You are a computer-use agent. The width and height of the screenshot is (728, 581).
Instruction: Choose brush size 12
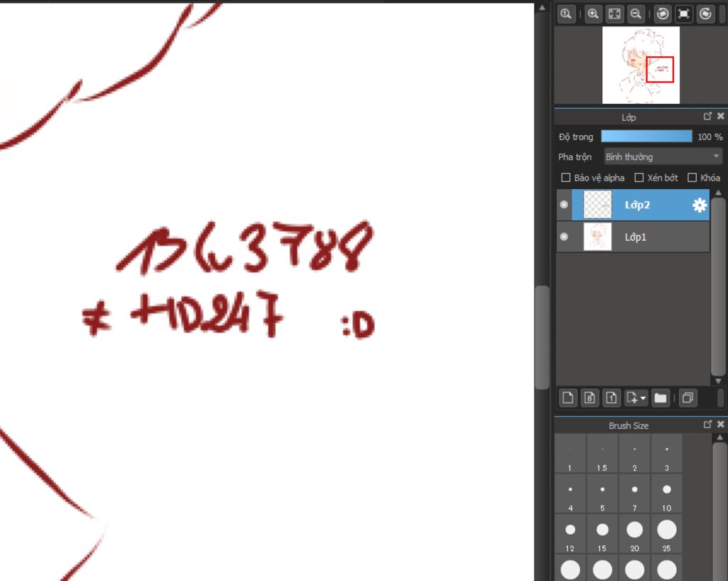(x=570, y=534)
